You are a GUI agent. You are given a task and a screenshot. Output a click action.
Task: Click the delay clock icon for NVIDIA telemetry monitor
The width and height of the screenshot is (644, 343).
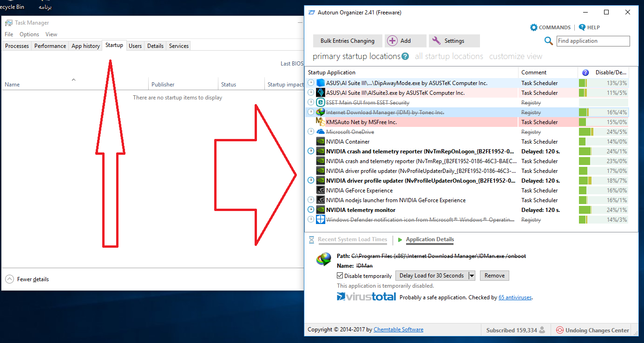coord(311,210)
